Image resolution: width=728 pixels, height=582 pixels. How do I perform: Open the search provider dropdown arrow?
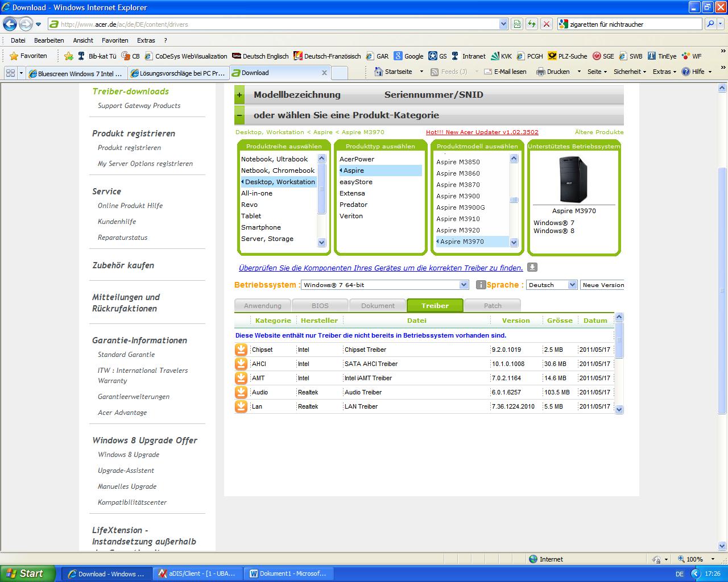point(722,24)
